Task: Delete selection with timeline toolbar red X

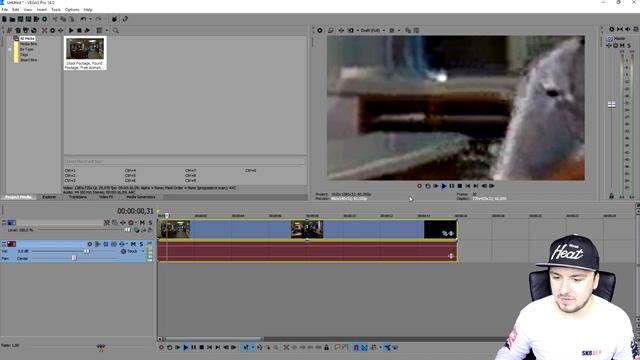Action: click(x=286, y=347)
